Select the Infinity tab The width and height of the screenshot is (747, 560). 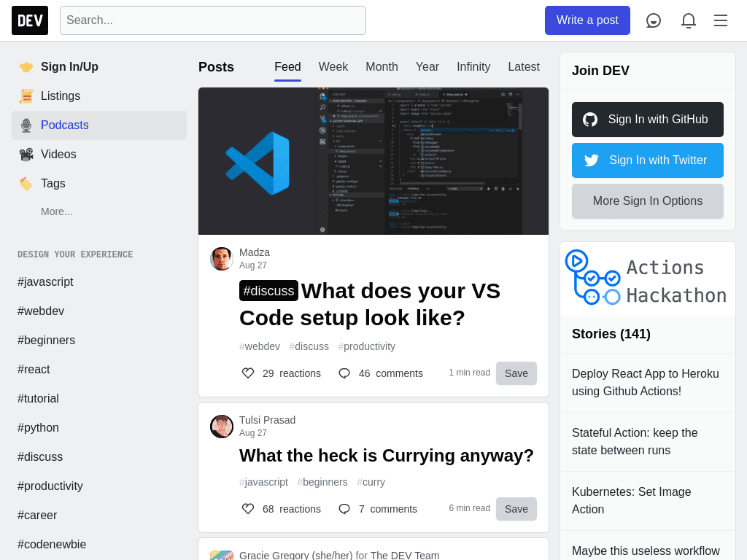point(473,67)
